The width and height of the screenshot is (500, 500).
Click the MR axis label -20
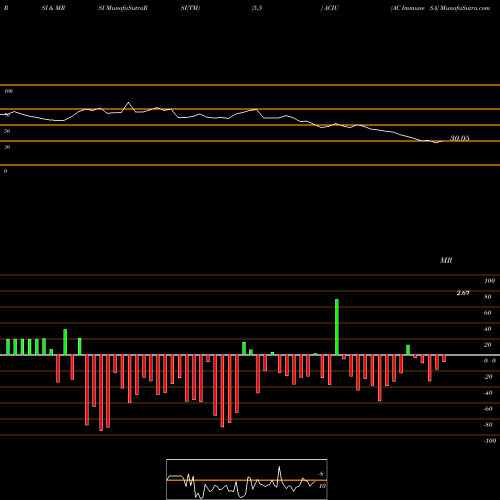(x=488, y=377)
